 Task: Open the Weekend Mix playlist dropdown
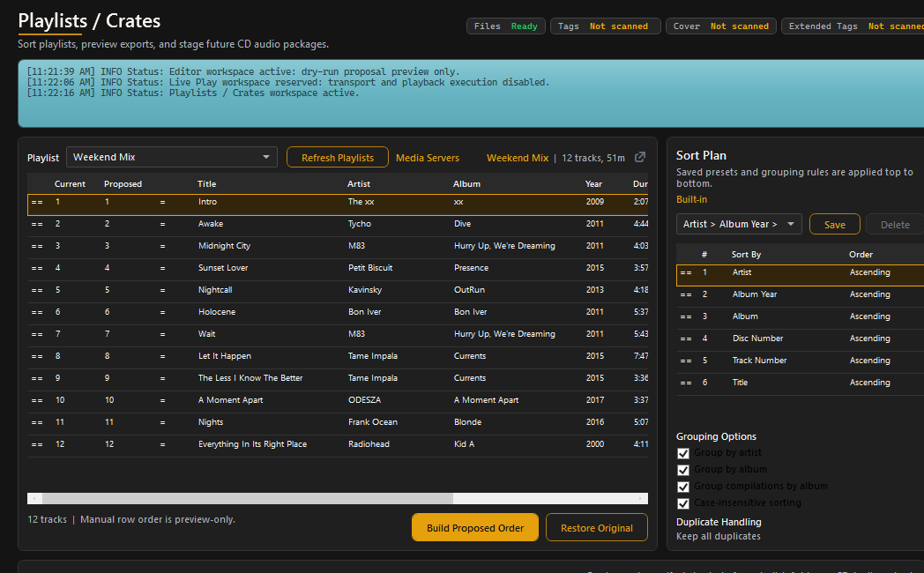click(171, 157)
